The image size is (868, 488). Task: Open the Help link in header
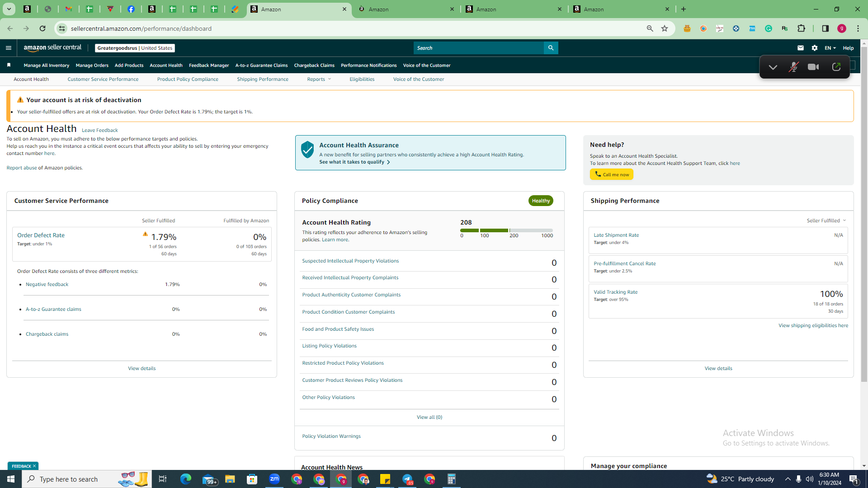[848, 48]
